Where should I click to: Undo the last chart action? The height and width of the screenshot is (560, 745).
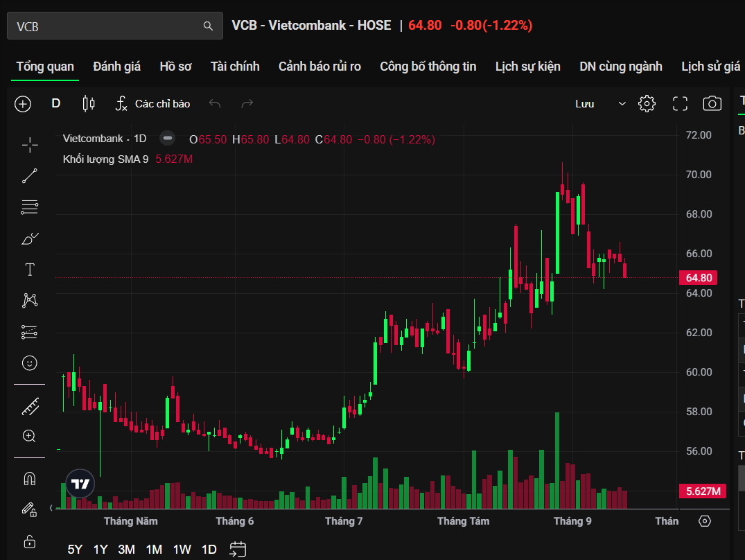[x=215, y=103]
